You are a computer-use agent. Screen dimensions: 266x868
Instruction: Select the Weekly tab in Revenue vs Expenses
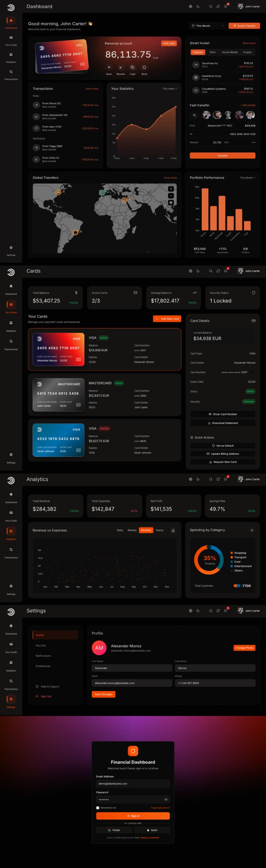pos(132,530)
